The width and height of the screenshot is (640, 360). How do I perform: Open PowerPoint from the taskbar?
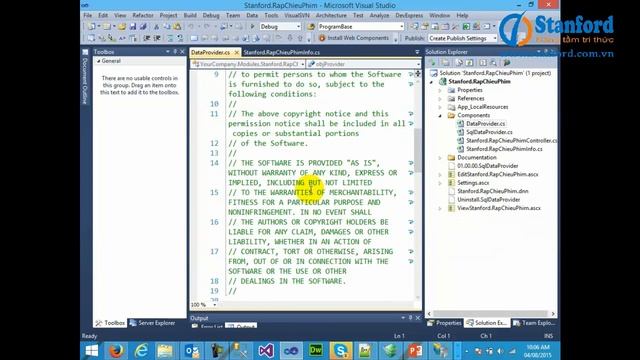tap(415, 351)
